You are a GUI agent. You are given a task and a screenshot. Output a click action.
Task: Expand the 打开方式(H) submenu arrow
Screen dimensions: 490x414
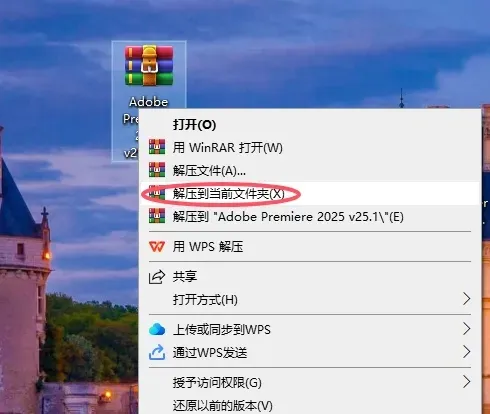click(467, 299)
